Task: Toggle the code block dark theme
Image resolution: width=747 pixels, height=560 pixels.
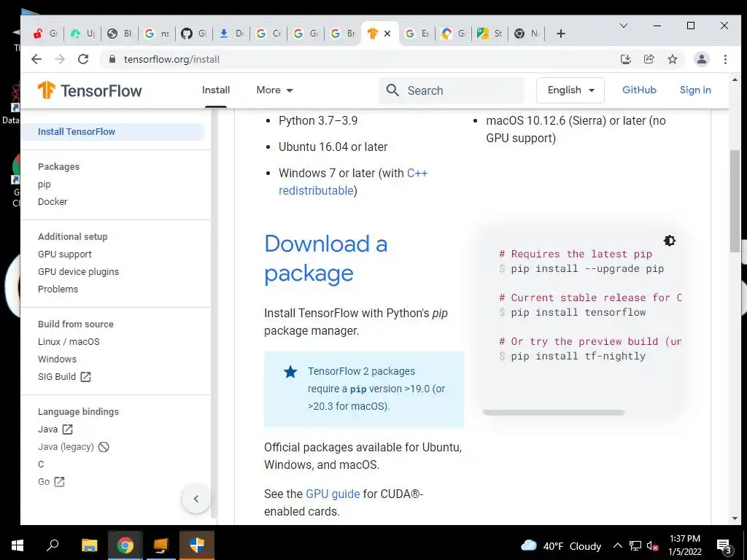Action: [x=670, y=241]
